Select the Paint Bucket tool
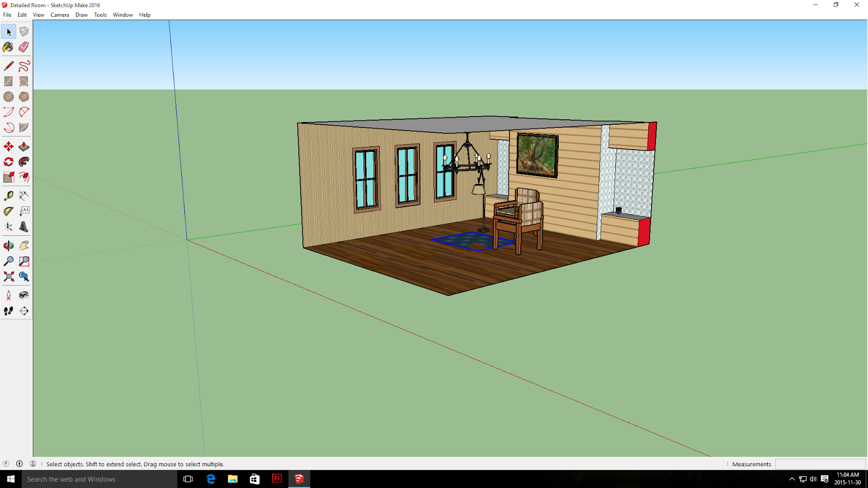Image resolution: width=868 pixels, height=488 pixels. (8, 48)
